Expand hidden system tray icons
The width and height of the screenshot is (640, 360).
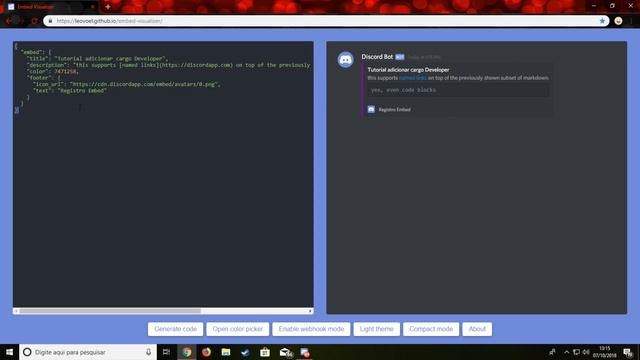[x=567, y=352]
